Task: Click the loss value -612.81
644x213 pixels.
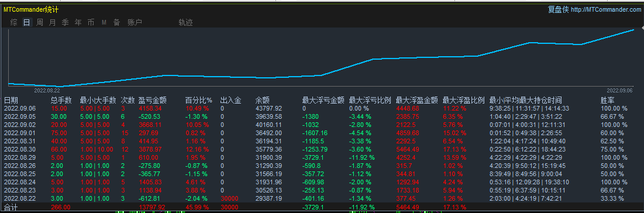Action: pos(150,198)
